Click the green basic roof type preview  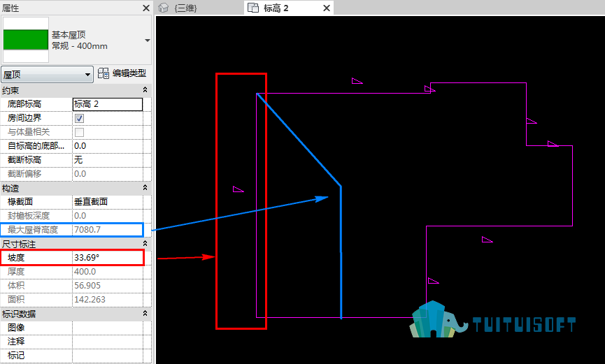(x=26, y=40)
